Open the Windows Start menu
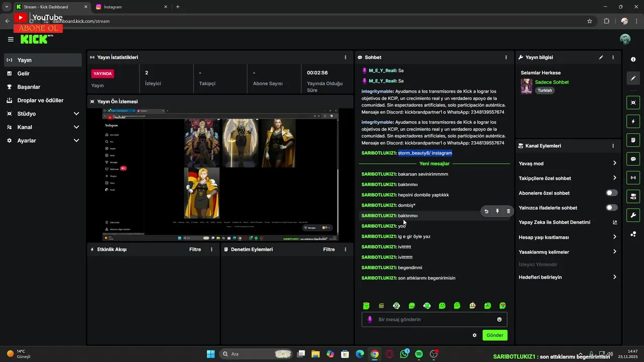The image size is (644, 362). pos(211,354)
